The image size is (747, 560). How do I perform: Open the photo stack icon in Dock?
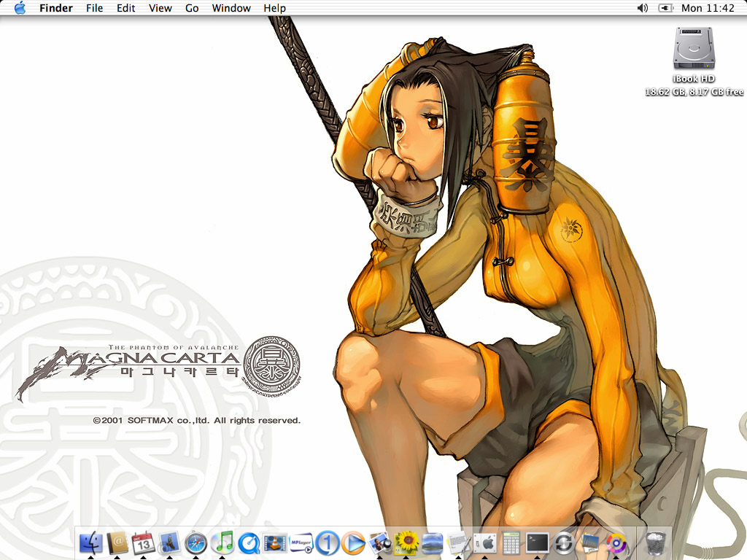tap(590, 542)
